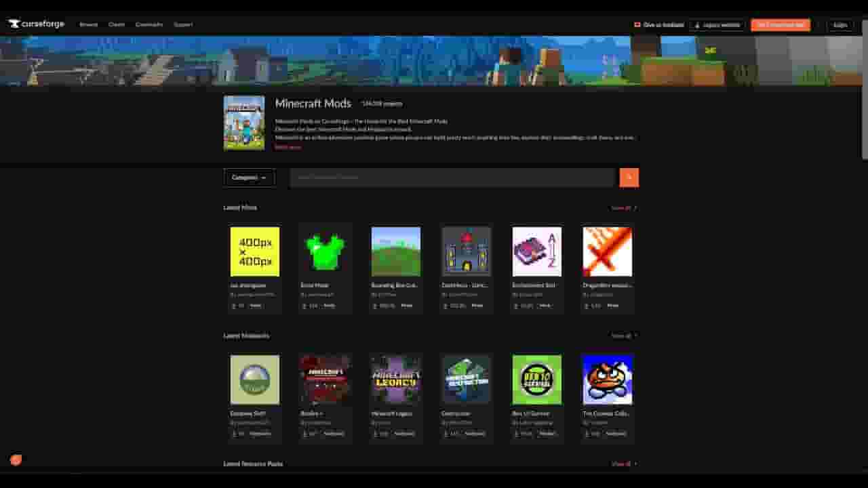868x488 pixels.
Task: Open the Minecraft Destruction modpack thumbnail
Action: [467, 380]
